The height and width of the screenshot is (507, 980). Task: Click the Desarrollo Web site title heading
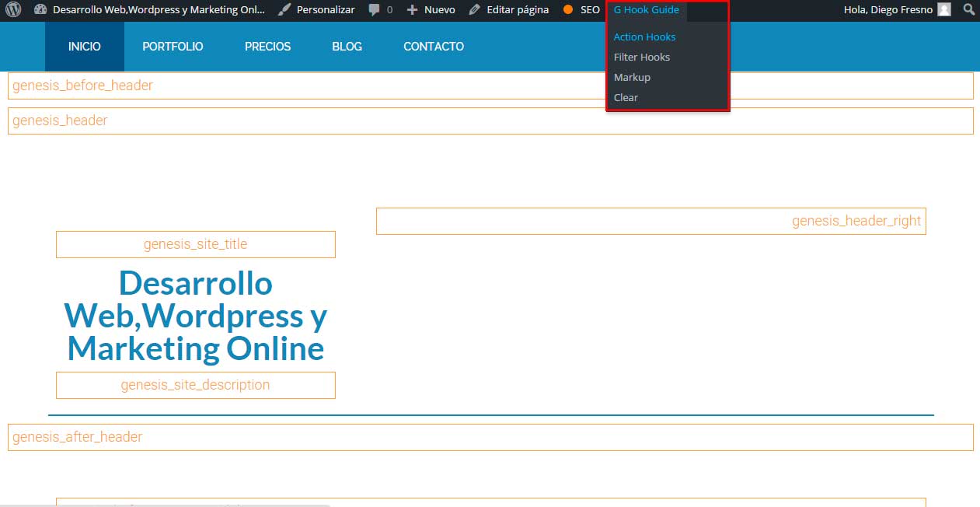click(195, 316)
